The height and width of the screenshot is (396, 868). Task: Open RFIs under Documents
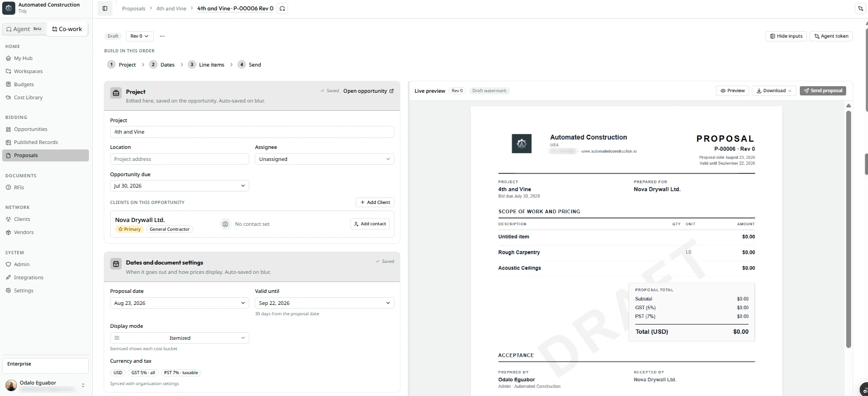[x=19, y=188]
